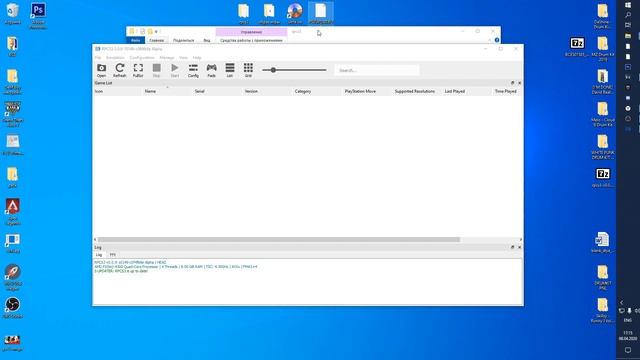Image resolution: width=640 pixels, height=360 pixels.
Task: Click the microphone tray icon
Action: pos(629,311)
